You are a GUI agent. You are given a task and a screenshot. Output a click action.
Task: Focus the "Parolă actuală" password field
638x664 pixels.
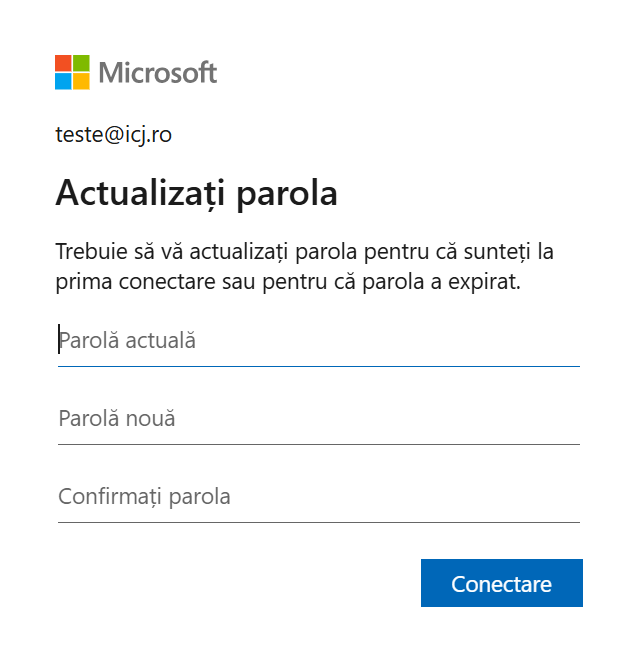point(318,341)
